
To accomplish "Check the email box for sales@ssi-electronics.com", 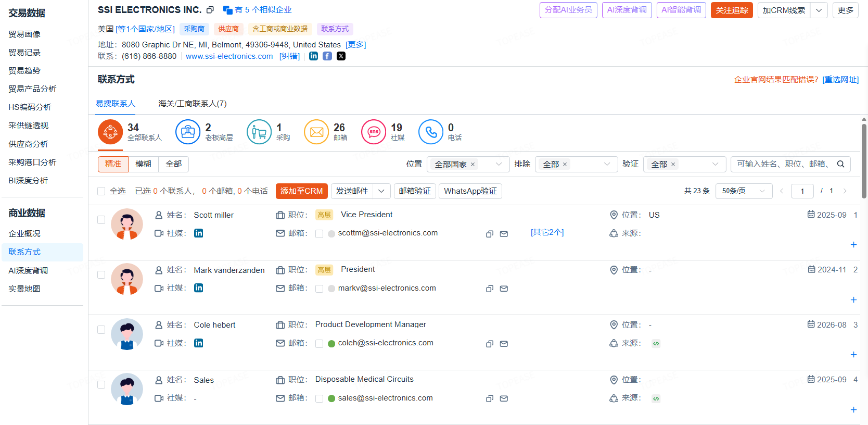I will point(320,398).
